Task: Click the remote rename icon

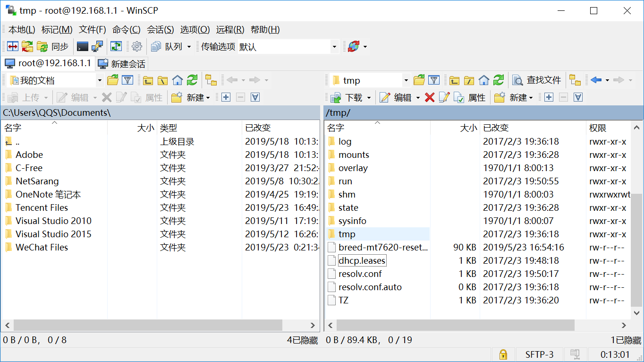Action: [x=444, y=97]
